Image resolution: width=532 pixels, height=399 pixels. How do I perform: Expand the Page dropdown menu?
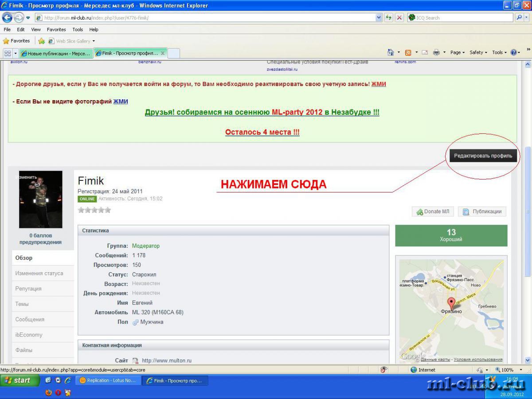458,52
